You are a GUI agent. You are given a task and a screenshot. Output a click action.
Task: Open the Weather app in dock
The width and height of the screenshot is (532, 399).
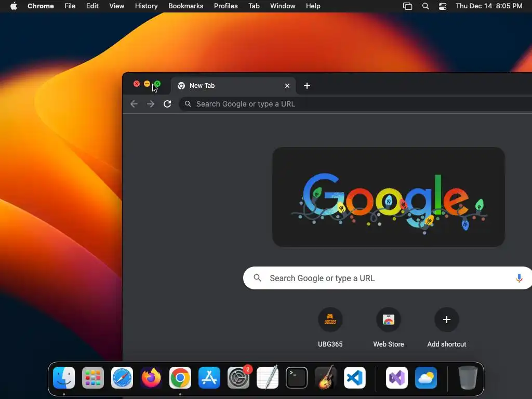coord(426,378)
